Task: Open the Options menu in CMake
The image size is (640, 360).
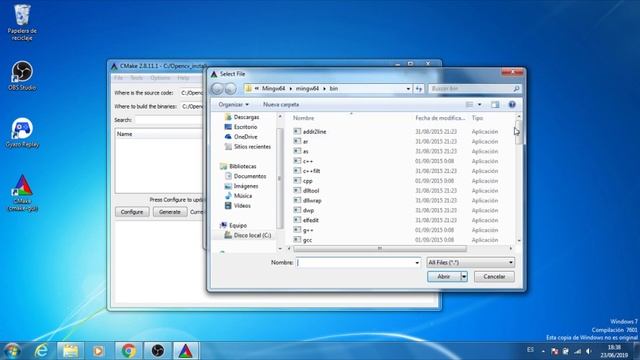Action: (160, 78)
